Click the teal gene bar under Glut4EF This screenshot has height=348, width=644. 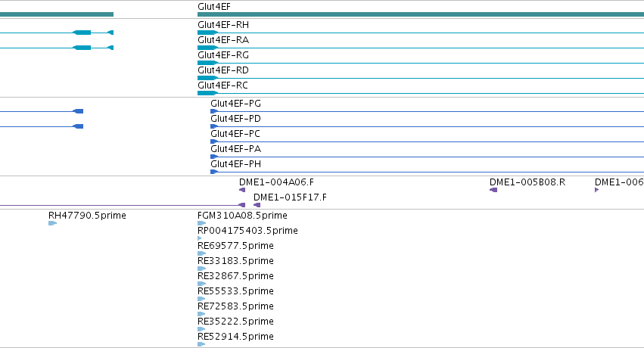tap(421, 15)
